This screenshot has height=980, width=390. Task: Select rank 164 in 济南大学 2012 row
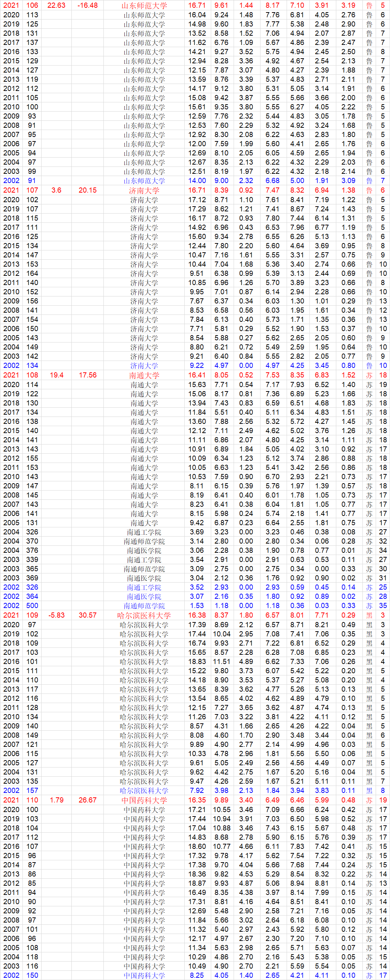click(32, 273)
